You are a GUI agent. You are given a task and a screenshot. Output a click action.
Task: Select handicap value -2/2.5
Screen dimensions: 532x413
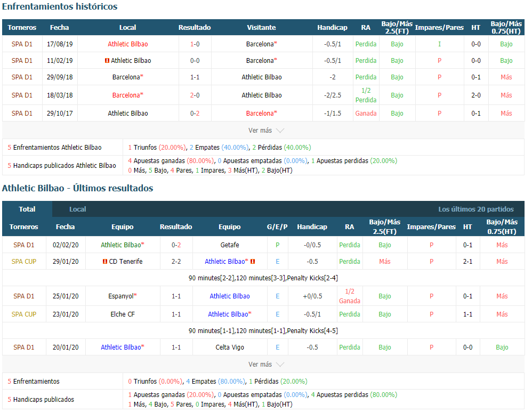click(333, 95)
